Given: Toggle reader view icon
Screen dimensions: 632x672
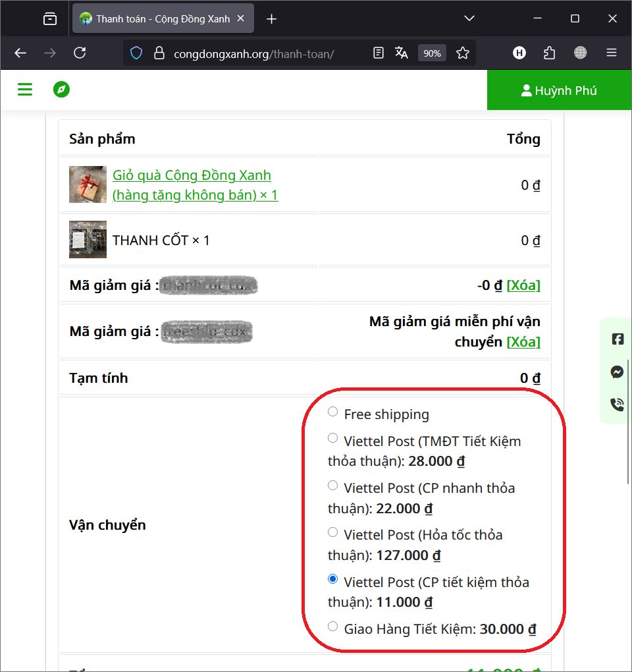Looking at the screenshot, I should tap(378, 53).
